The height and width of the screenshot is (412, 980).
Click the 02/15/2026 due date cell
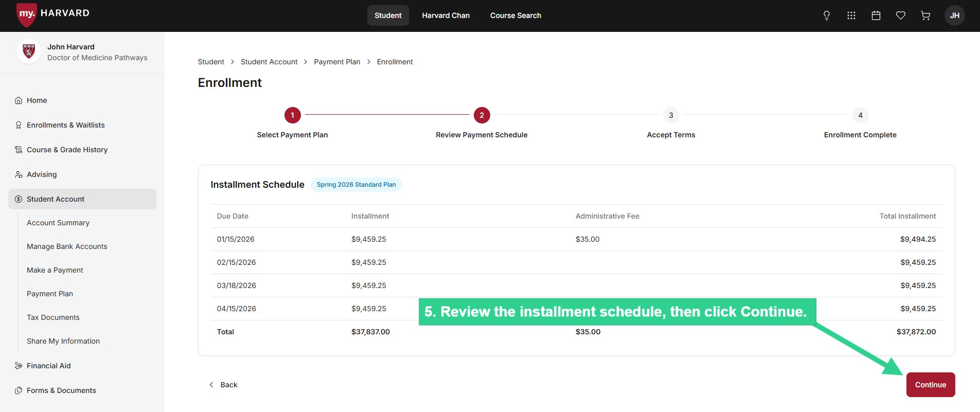[x=236, y=262]
